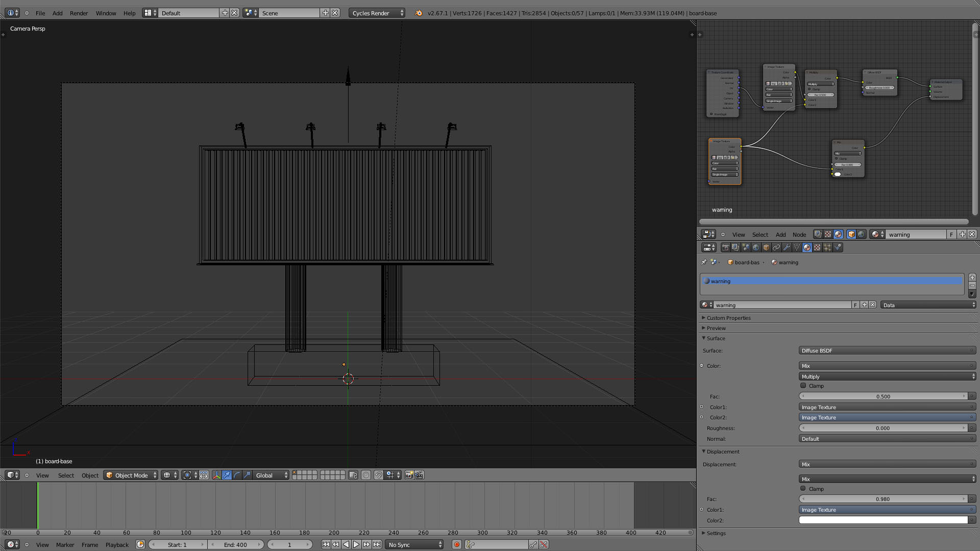Toggle automatic keyframe record button
This screenshot has width=980, height=551.
click(457, 544)
